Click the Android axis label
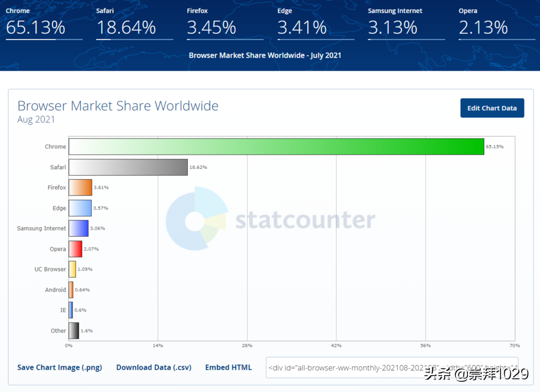Viewport: 540px width, 392px height. click(55, 290)
